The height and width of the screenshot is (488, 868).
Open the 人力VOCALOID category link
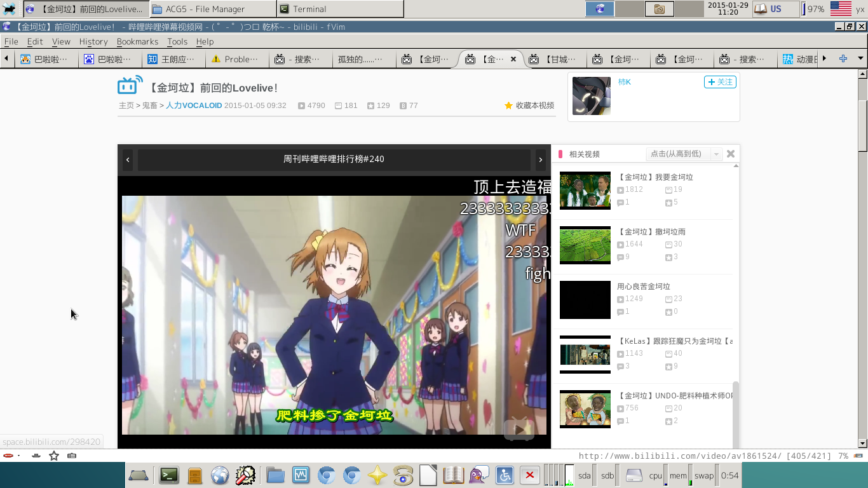pos(194,105)
